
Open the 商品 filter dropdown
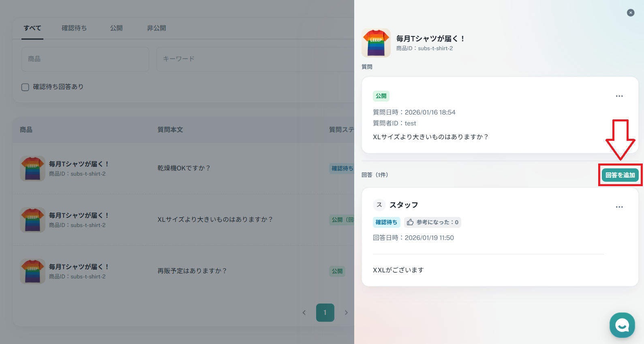(85, 59)
